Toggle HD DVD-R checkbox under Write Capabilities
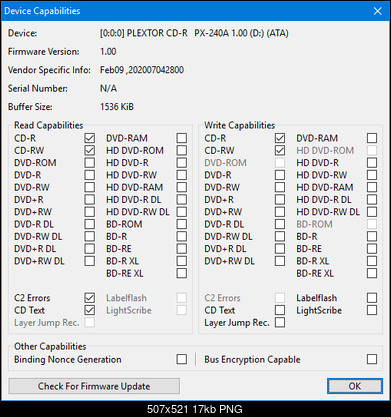 click(372, 163)
